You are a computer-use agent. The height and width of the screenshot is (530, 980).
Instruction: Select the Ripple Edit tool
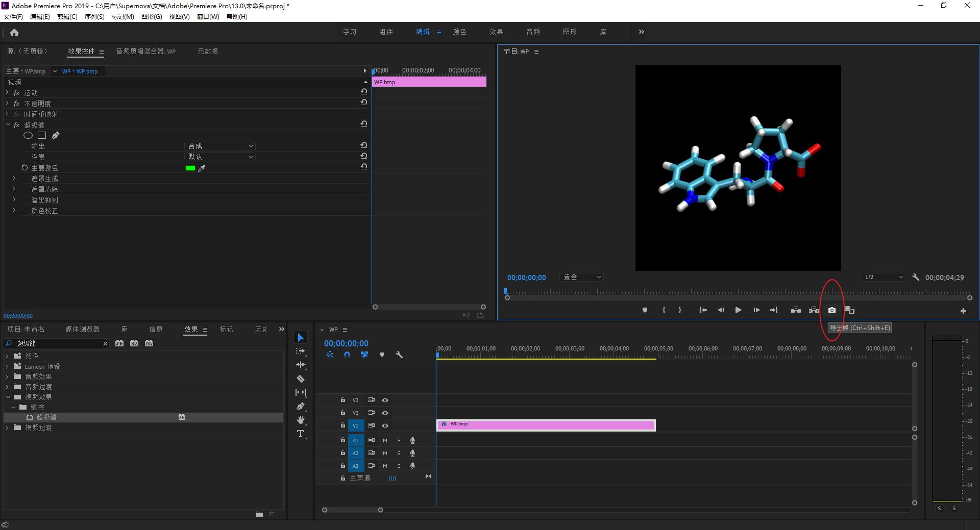[301, 365]
